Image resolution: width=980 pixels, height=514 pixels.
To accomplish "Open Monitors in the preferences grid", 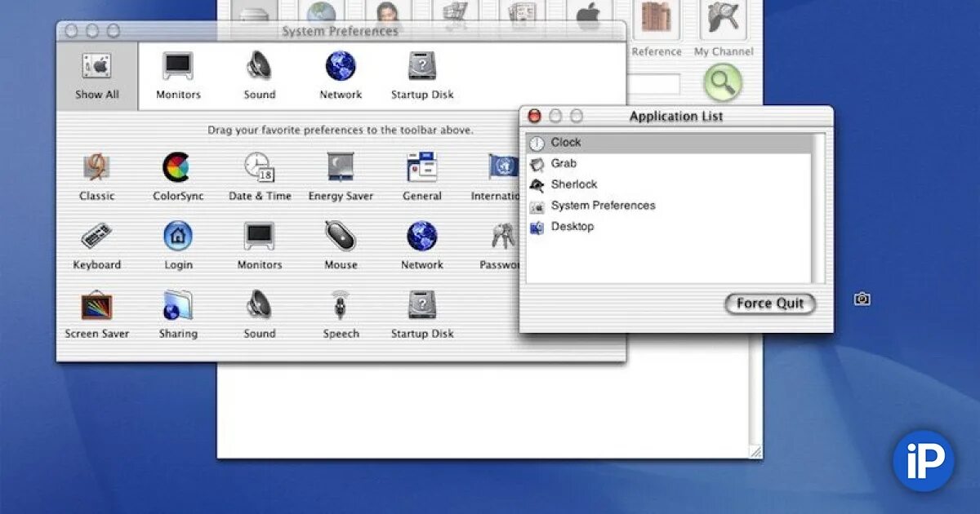I will [260, 246].
